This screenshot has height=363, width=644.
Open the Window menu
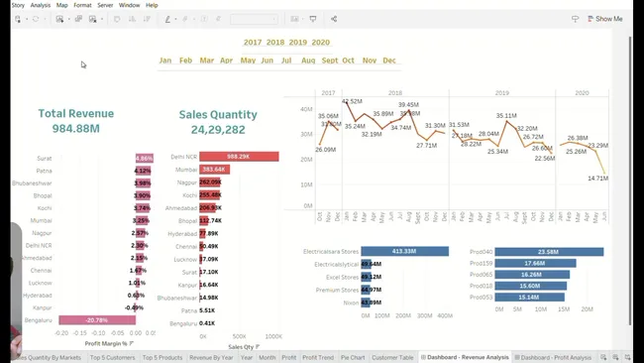[130, 5]
